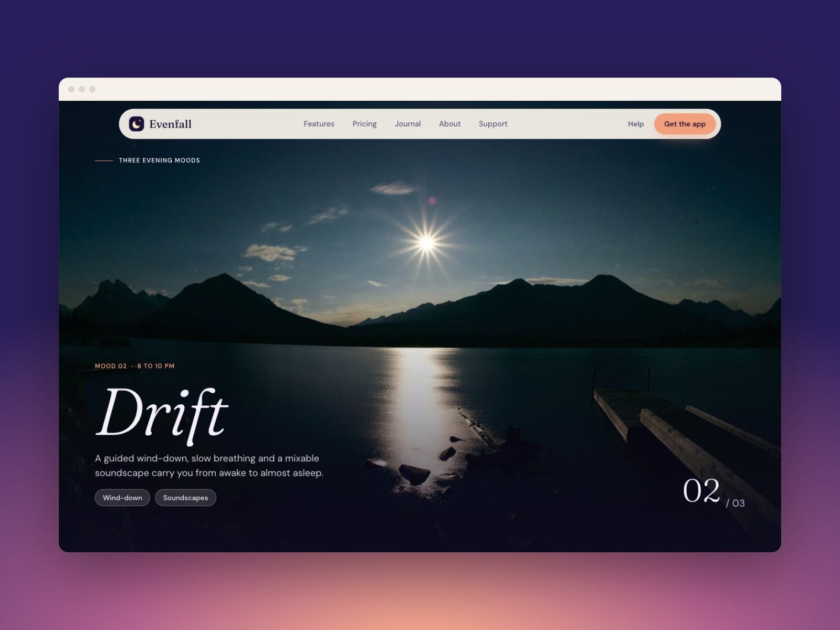Screen dimensions: 840x630
Task: Click the second browser window dot
Action: click(82, 89)
